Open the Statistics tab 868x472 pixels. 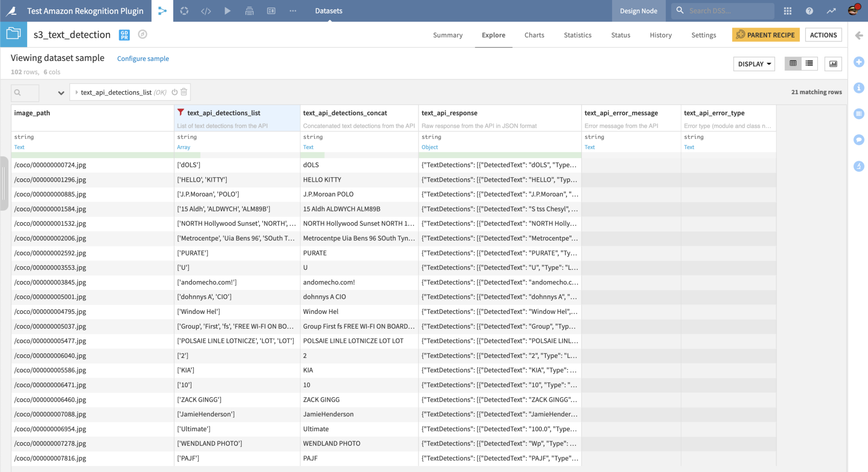577,35
